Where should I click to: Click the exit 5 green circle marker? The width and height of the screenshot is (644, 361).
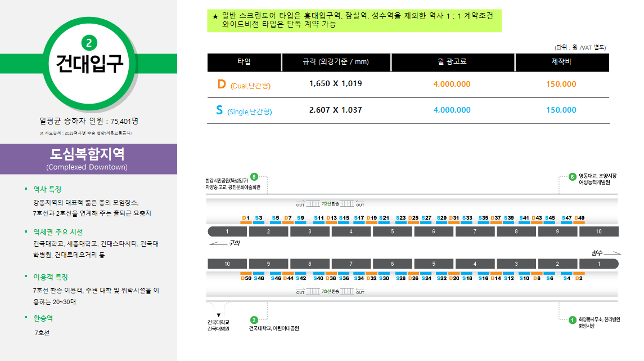(254, 176)
